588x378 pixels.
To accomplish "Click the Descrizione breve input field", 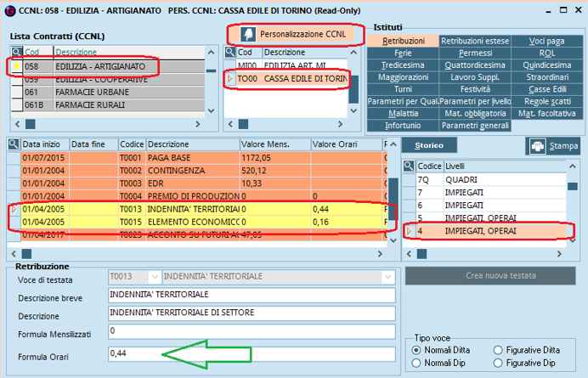I will click(x=252, y=295).
